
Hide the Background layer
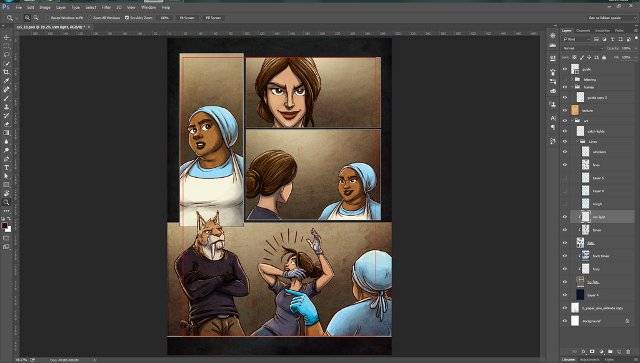(565, 321)
